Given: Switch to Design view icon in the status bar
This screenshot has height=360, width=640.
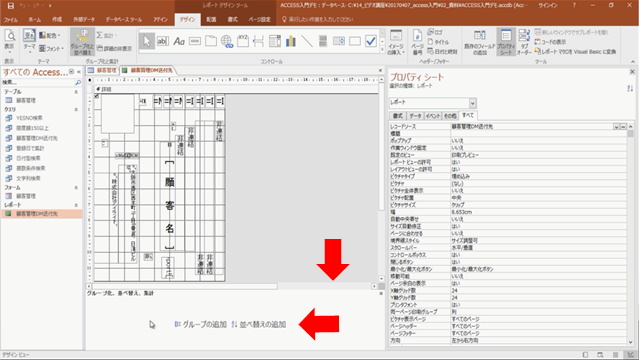Looking at the screenshot, I should pos(631,355).
